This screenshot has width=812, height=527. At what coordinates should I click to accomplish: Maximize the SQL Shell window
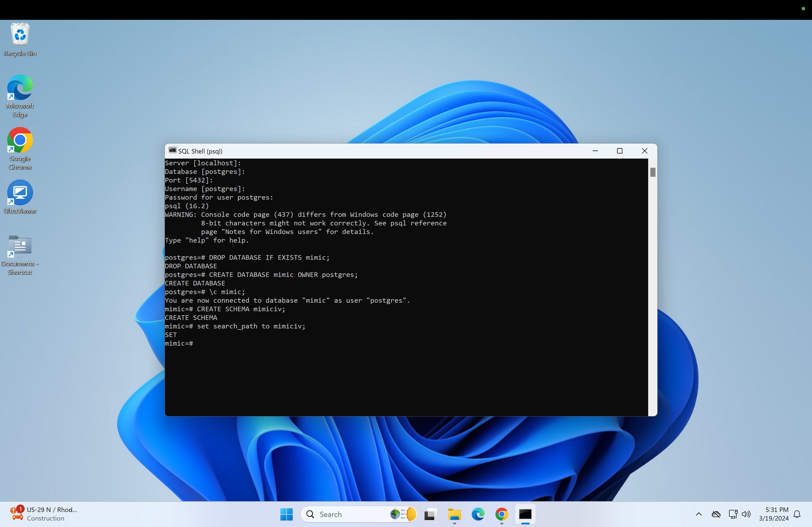[x=619, y=151]
